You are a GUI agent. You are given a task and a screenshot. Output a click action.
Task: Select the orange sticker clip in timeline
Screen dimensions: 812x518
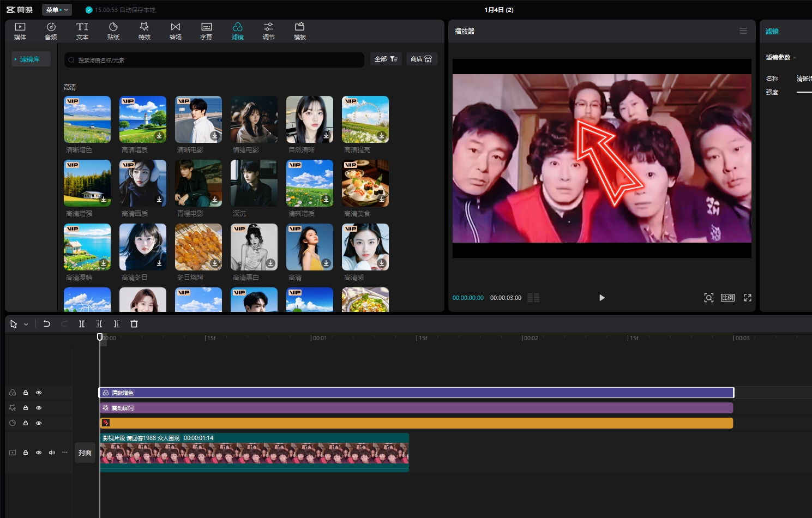[417, 423]
